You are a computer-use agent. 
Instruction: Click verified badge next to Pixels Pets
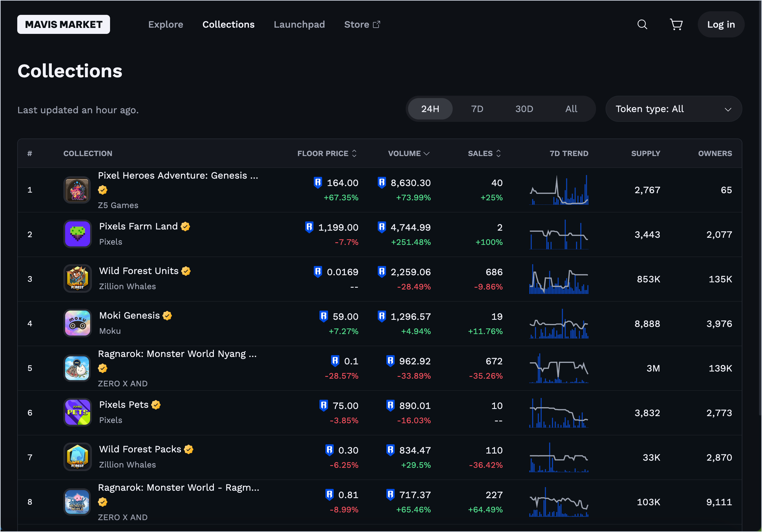pyautogui.click(x=156, y=404)
